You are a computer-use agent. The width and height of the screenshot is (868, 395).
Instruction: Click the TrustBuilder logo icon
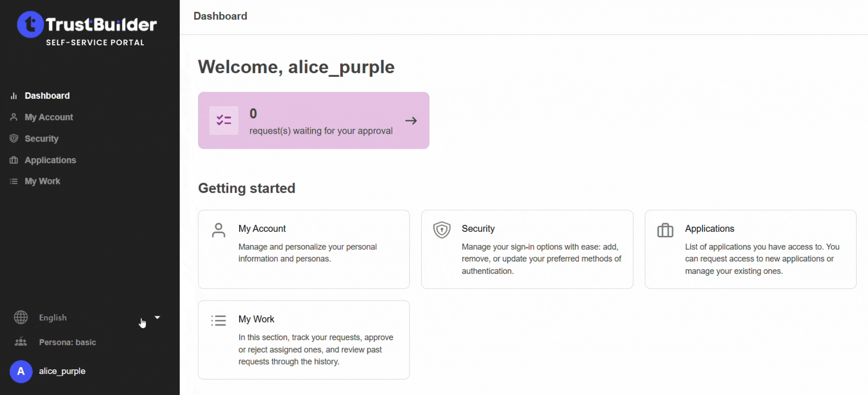click(x=30, y=24)
